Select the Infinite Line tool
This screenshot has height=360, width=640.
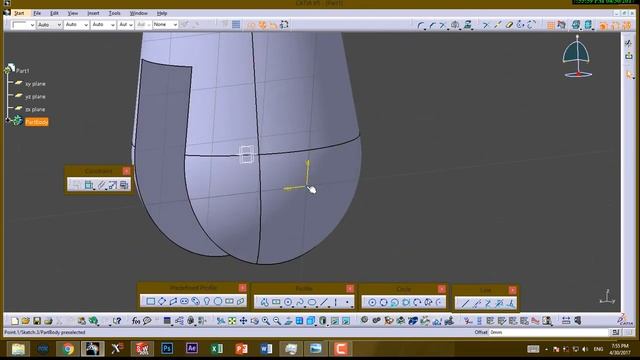(x=476, y=303)
